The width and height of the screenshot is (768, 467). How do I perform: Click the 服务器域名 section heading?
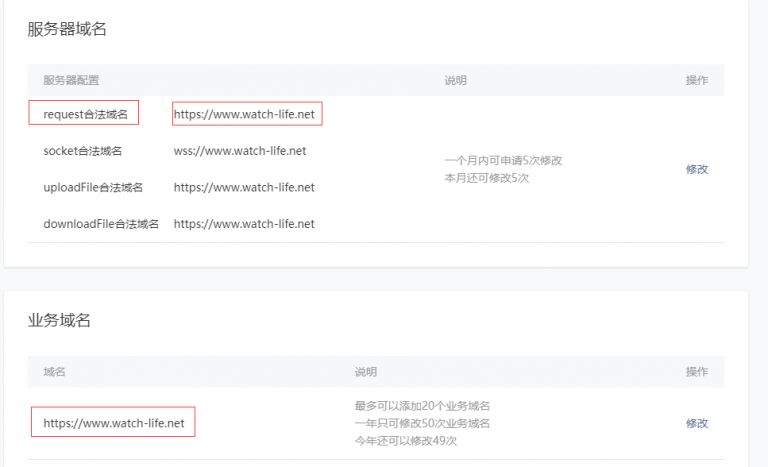click(67, 29)
